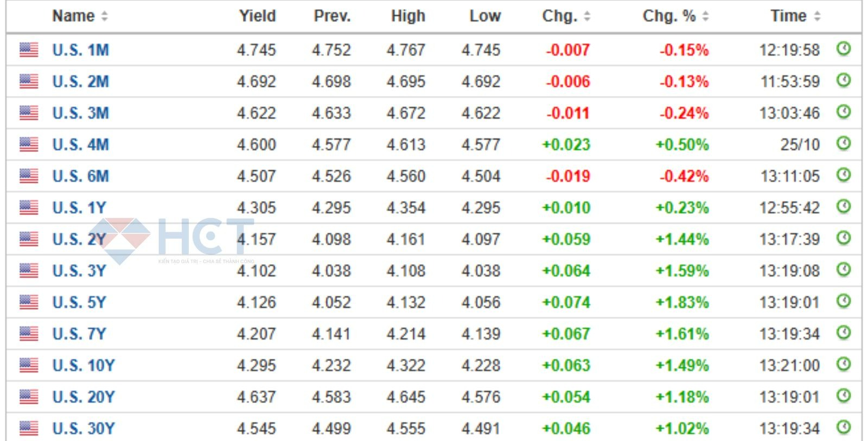Open the U.S. 3M bond link
Image resolution: width=868 pixels, height=441 pixels.
[80, 113]
